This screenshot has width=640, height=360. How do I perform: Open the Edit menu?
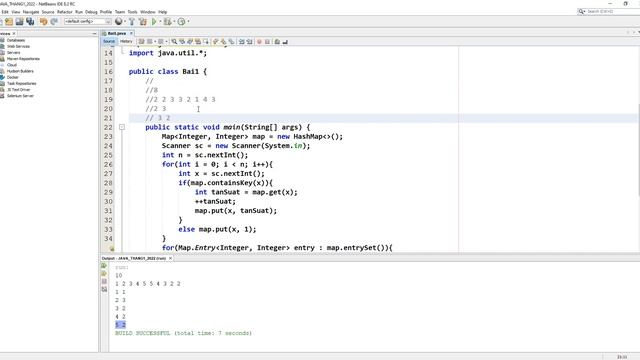[5, 12]
